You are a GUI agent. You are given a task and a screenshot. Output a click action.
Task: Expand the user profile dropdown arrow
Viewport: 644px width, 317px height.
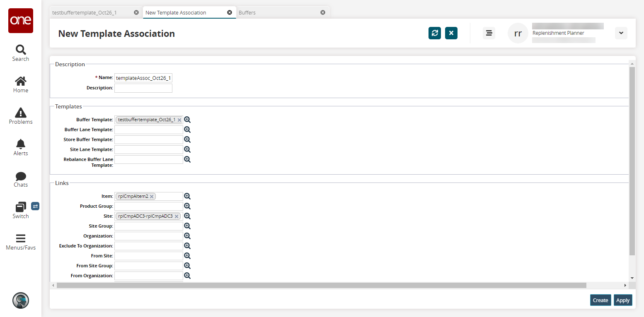pyautogui.click(x=621, y=33)
